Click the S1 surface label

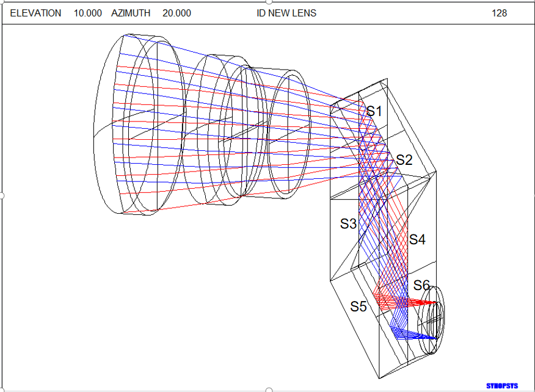[x=374, y=111]
